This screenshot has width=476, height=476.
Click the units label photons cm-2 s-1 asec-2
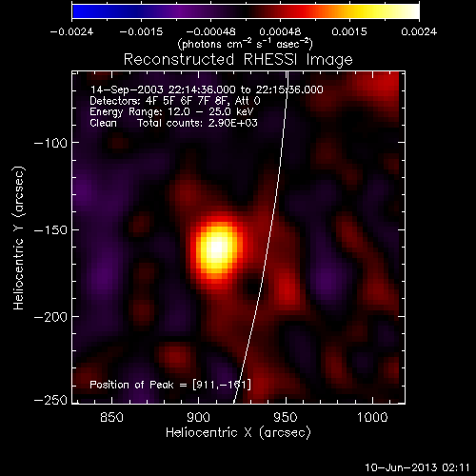coord(245,44)
